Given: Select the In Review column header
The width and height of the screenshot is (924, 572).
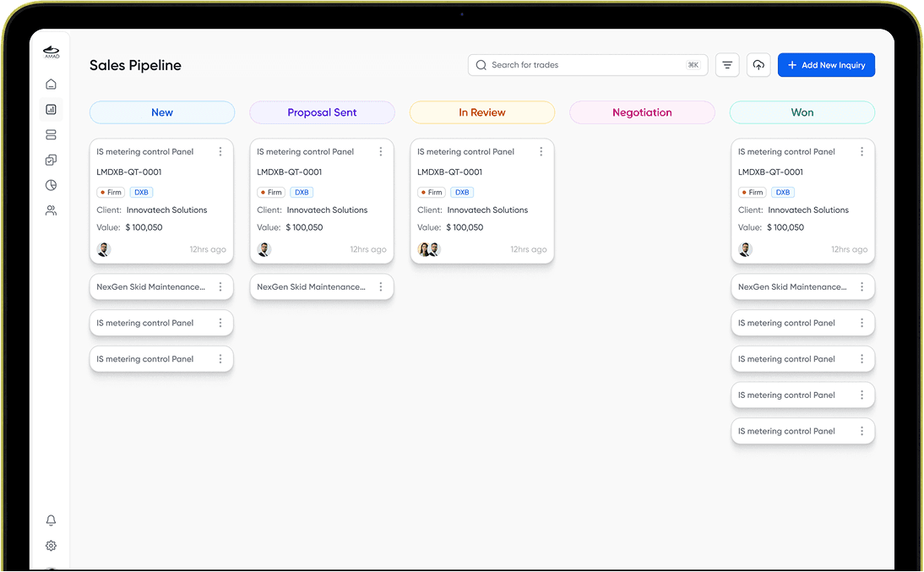Looking at the screenshot, I should [482, 112].
